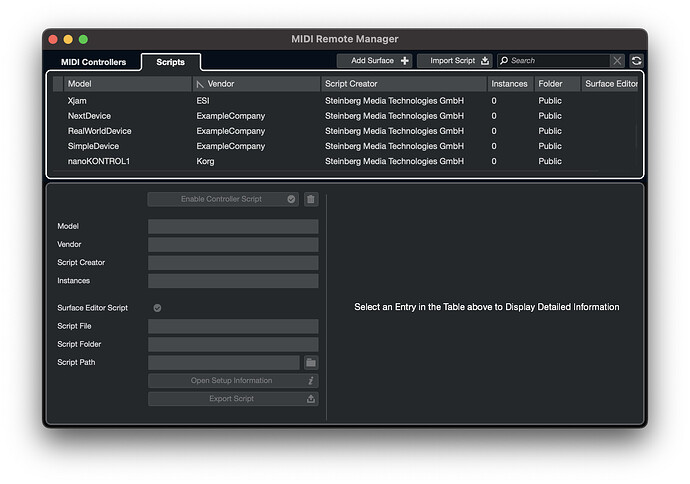Toggle the Surface Editor Script checkmark
The width and height of the screenshot is (690, 484).
coord(157,308)
